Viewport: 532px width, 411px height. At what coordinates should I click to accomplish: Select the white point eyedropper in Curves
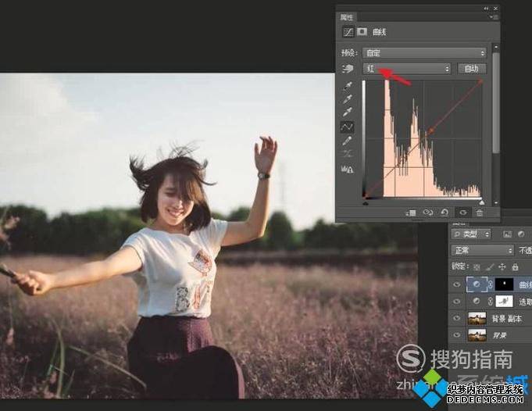[347, 113]
